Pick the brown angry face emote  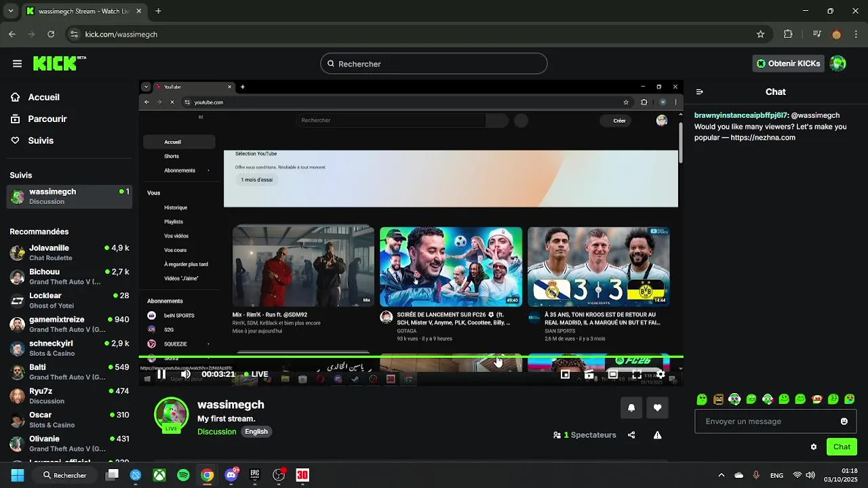click(x=718, y=399)
